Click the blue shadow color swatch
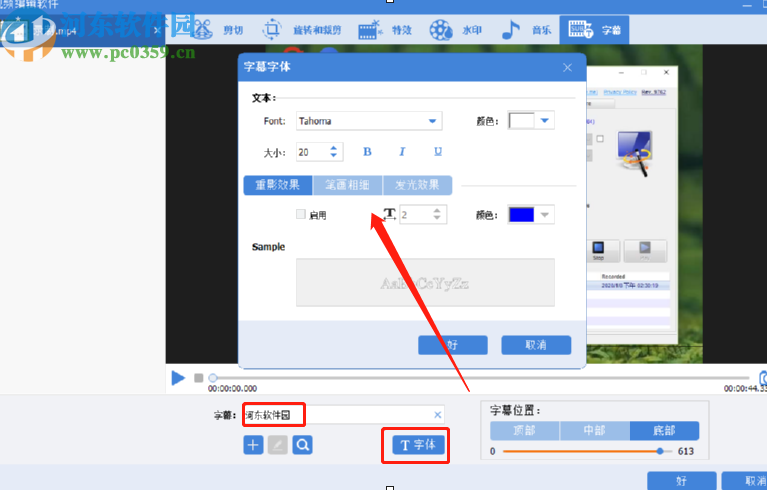 tap(521, 215)
